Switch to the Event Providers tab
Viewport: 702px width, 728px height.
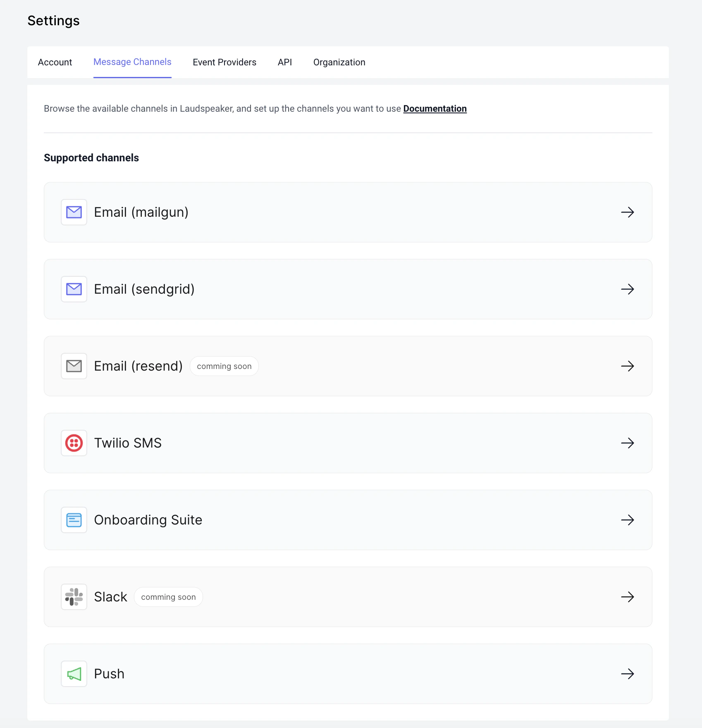[x=224, y=62]
